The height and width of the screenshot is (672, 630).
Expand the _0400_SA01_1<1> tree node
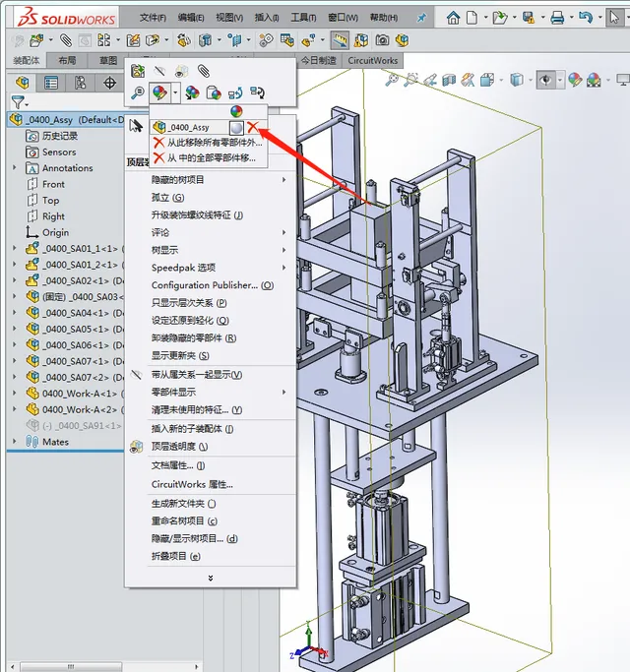coord(14,248)
